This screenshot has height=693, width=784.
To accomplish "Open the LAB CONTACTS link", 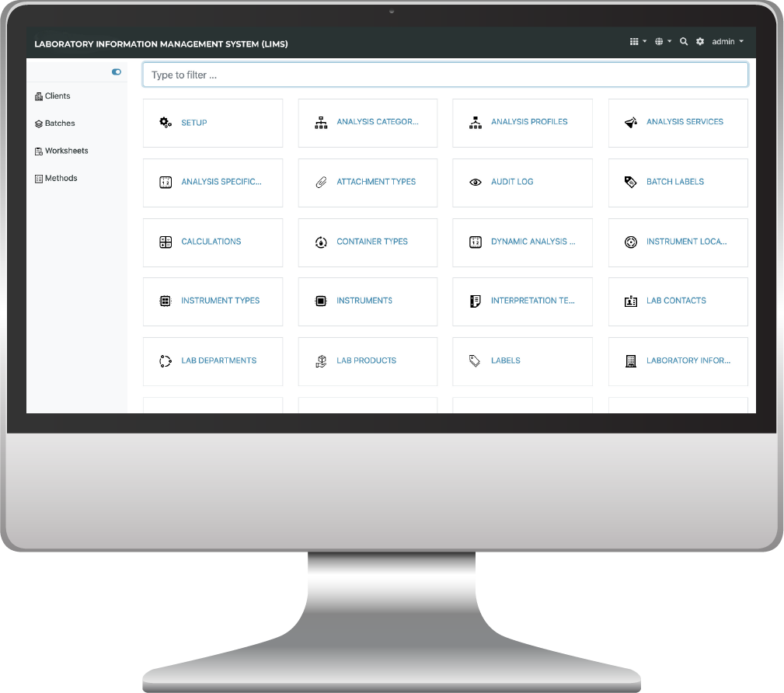I will click(x=676, y=301).
